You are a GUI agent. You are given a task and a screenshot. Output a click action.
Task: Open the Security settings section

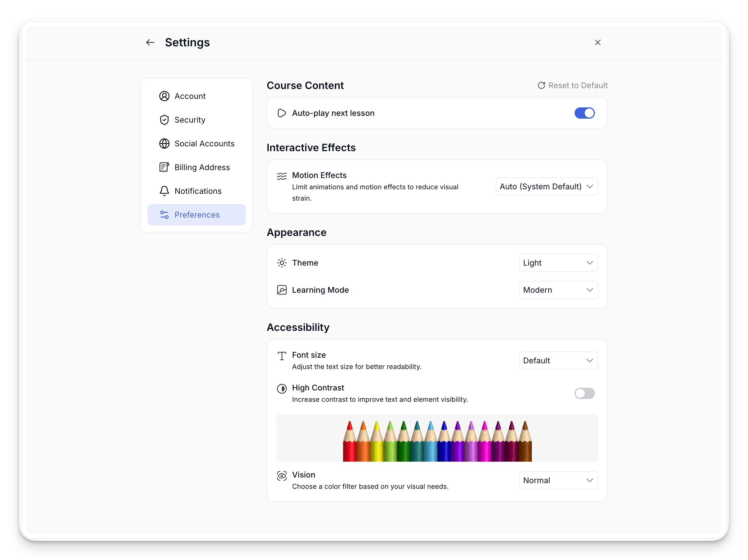pyautogui.click(x=197, y=120)
